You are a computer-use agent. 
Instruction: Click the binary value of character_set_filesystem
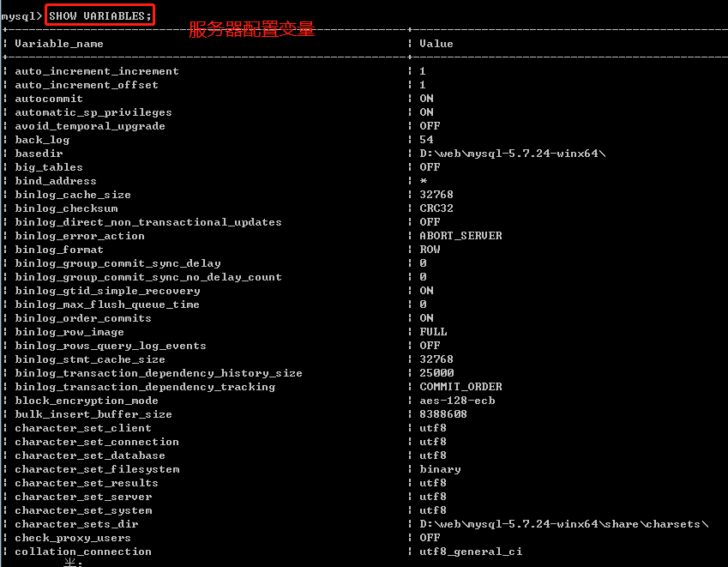(440, 469)
